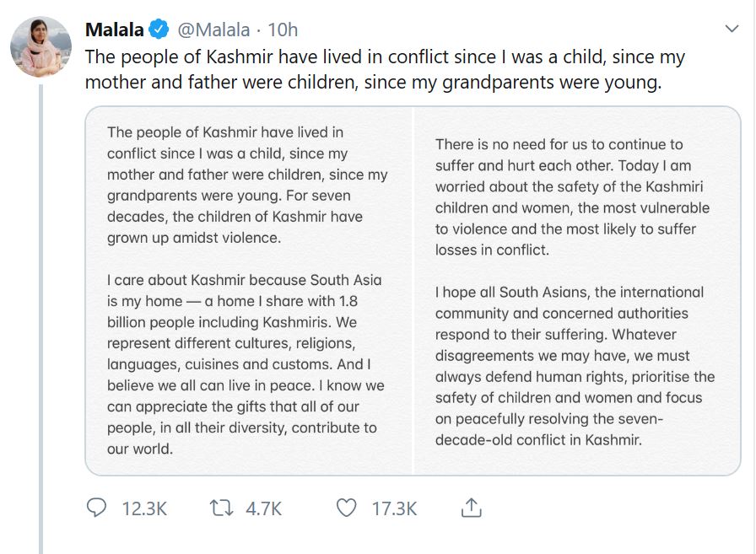Screen dimensions: 756x554
Task: Click the reply speech bubble icon
Action: coord(99,508)
